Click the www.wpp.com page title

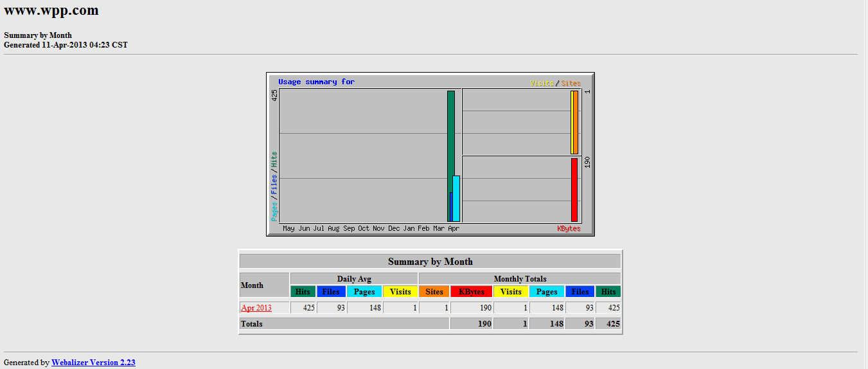[x=51, y=10]
